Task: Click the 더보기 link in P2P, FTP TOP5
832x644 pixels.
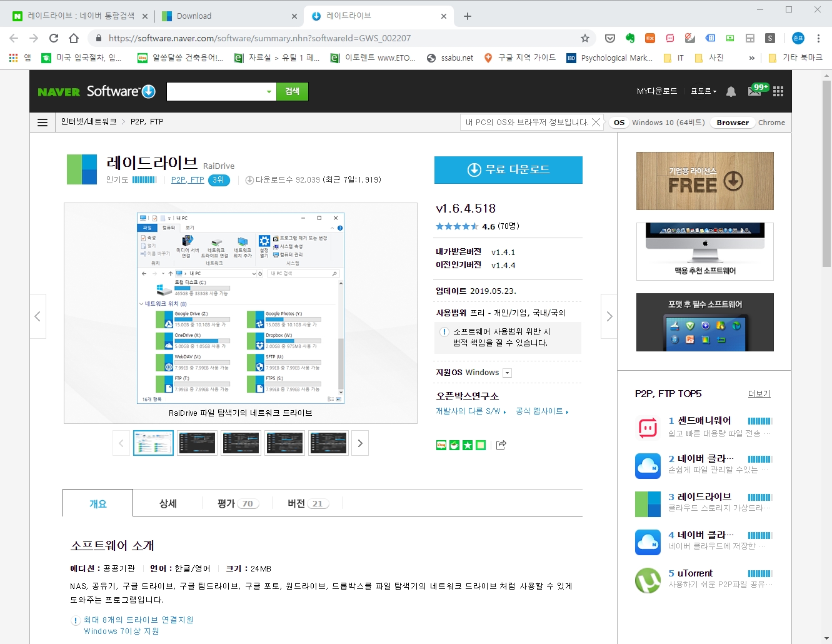Action: pyautogui.click(x=759, y=394)
